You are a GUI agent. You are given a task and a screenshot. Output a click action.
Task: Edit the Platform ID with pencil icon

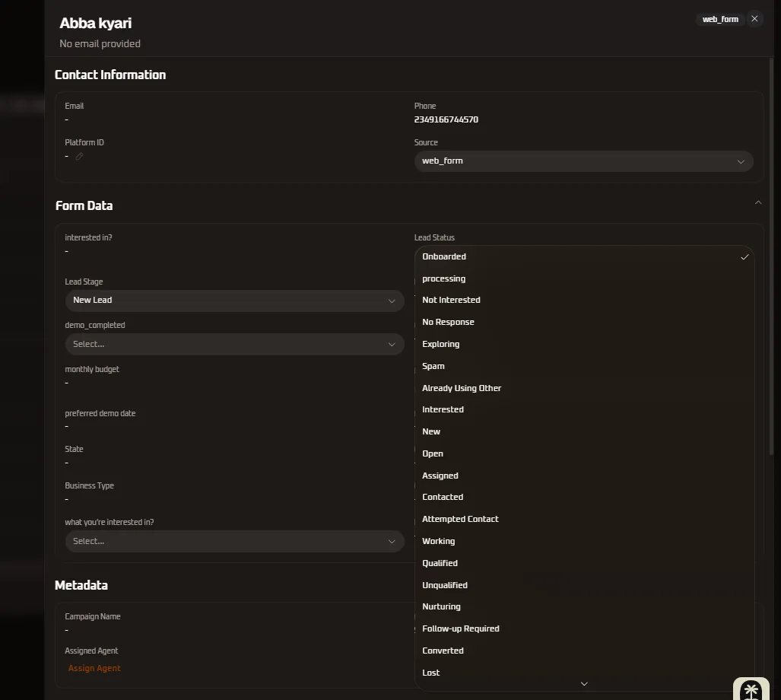pyautogui.click(x=79, y=157)
